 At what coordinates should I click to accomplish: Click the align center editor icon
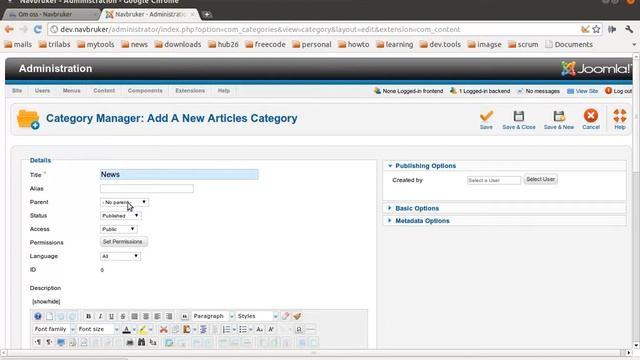click(x=146, y=316)
